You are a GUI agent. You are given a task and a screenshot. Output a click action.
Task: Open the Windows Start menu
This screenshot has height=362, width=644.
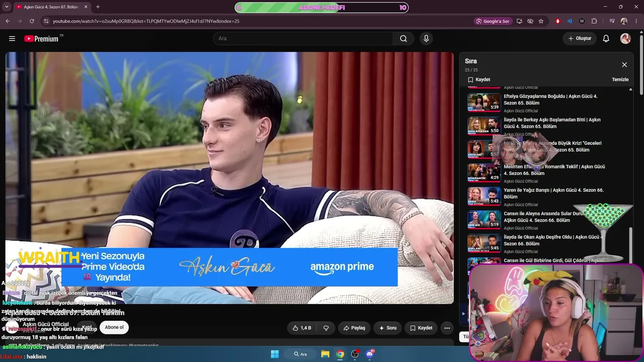pos(275,354)
